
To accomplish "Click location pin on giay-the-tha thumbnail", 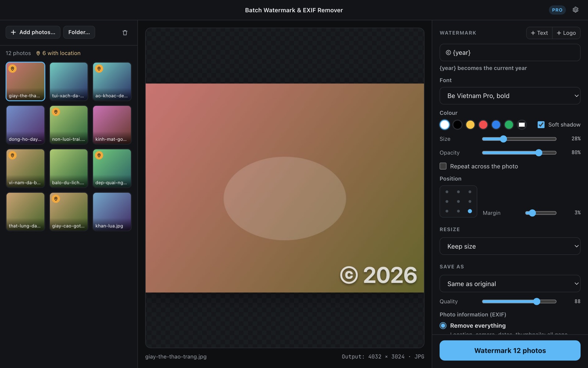I will pos(12,68).
